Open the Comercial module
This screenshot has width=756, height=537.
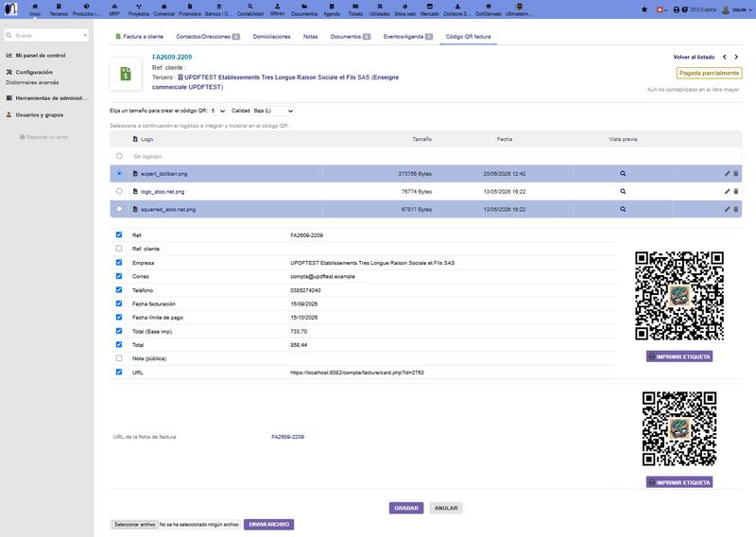(x=163, y=9)
